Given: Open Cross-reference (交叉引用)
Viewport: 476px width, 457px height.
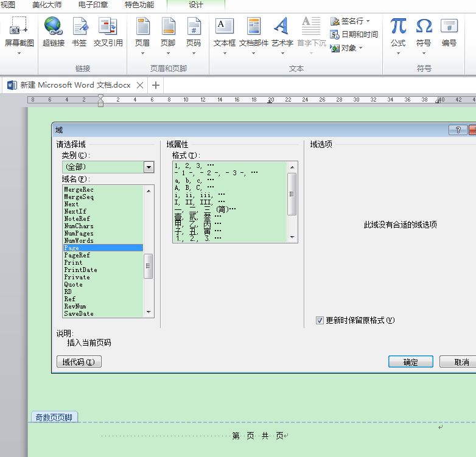Looking at the screenshot, I should click(x=108, y=26).
